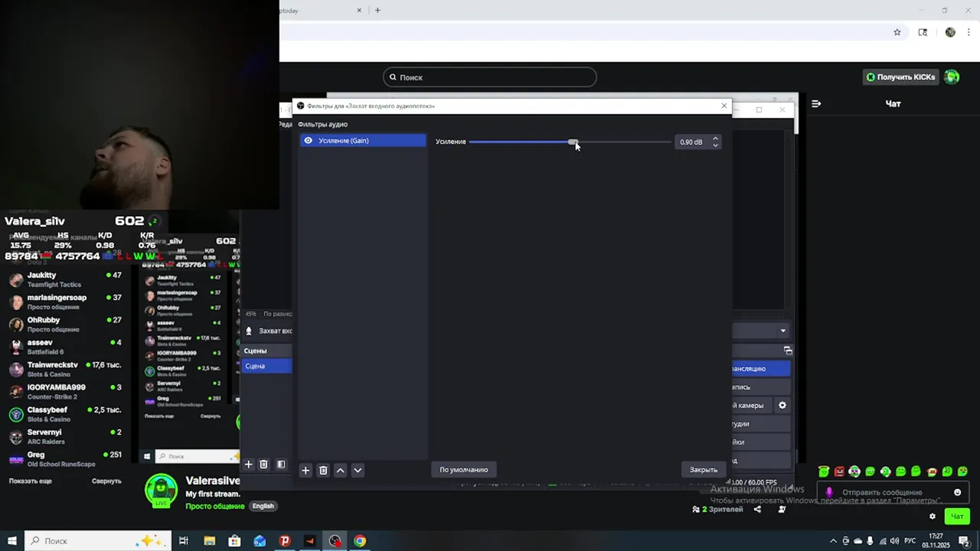Open the dropdown arrow in the OBS right panel
The image size is (980, 551).
pos(782,331)
